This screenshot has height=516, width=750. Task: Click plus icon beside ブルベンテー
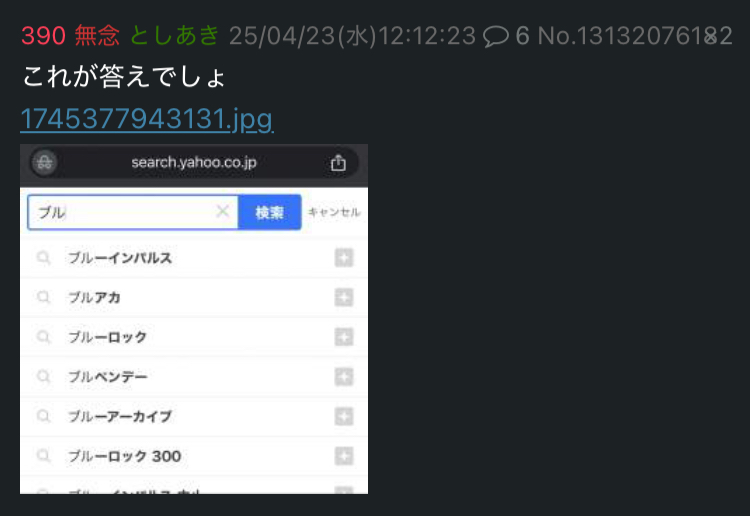coord(344,377)
